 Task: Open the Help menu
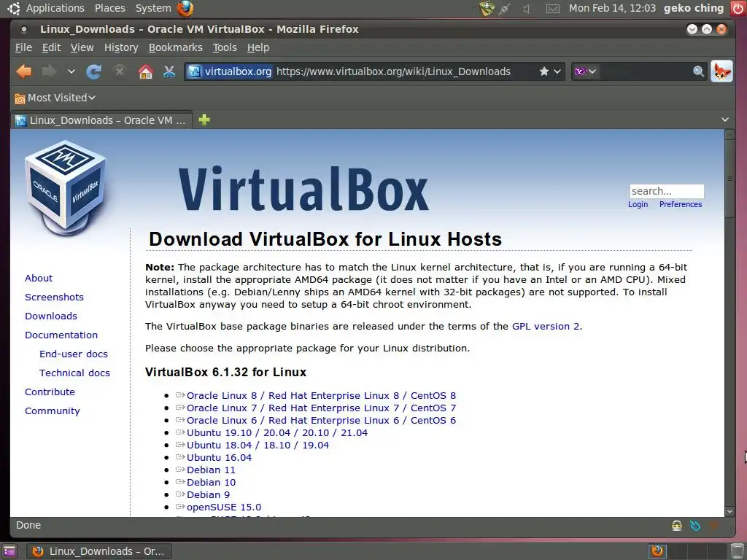click(258, 47)
